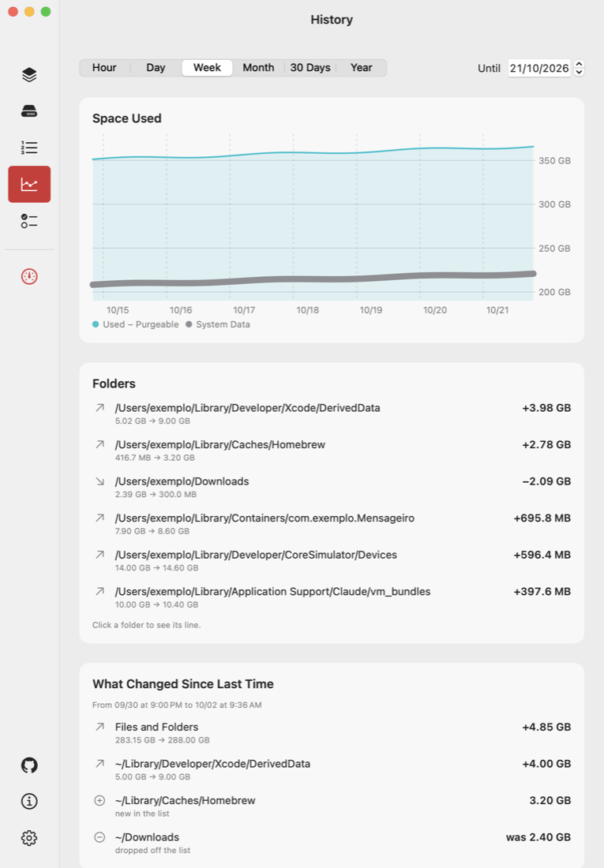Click down arrow icon beside /Users/exemplo/Downloads
Viewport: 604px width, 868px height.
tap(99, 481)
